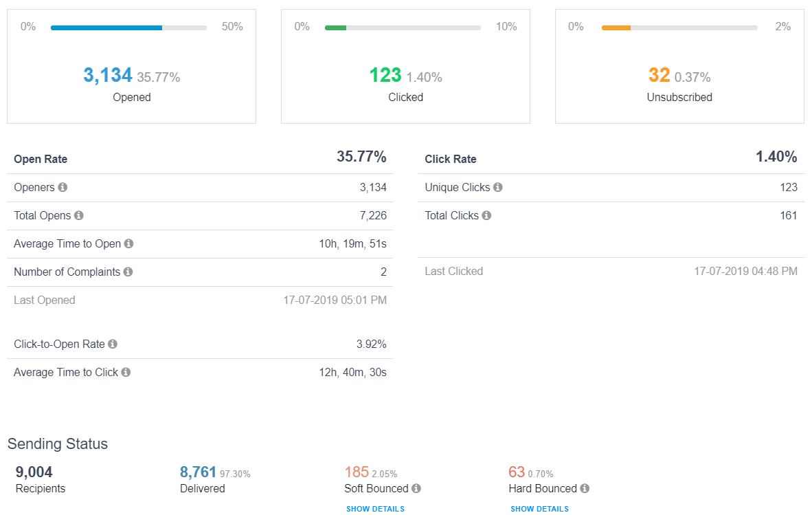
Task: Click the 8,761 Delivered figure
Action: click(x=198, y=472)
